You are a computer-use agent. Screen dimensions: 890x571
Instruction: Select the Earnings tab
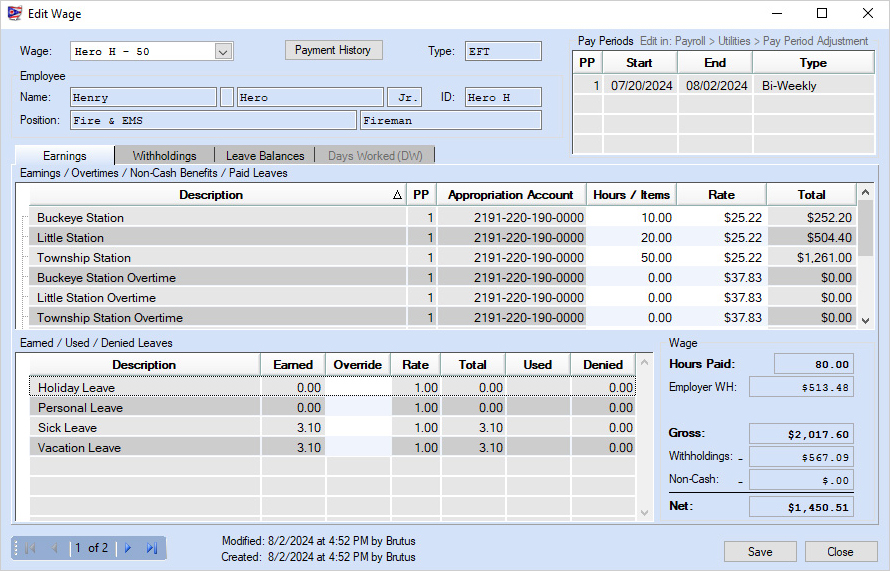tap(65, 156)
